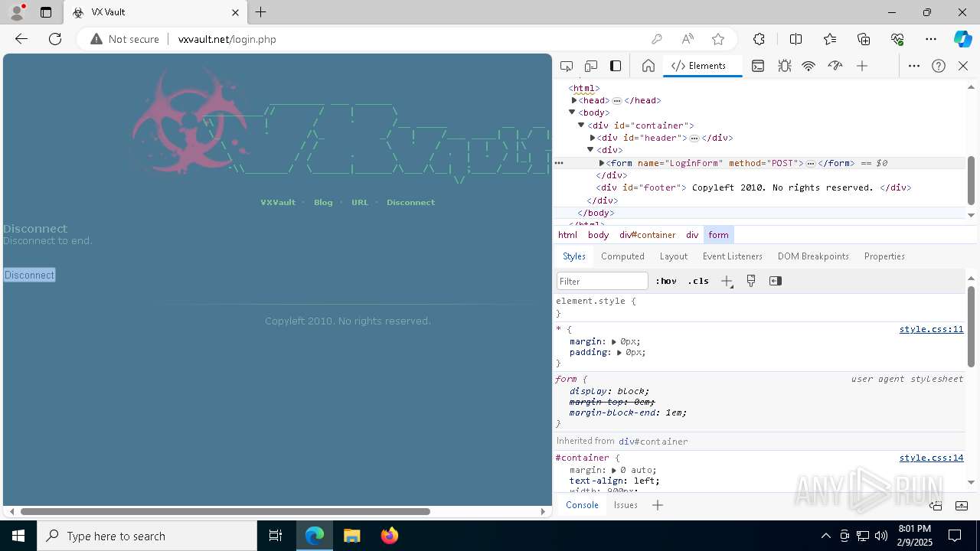Add a new style rule
Viewport: 980px width, 551px height.
coord(727,281)
